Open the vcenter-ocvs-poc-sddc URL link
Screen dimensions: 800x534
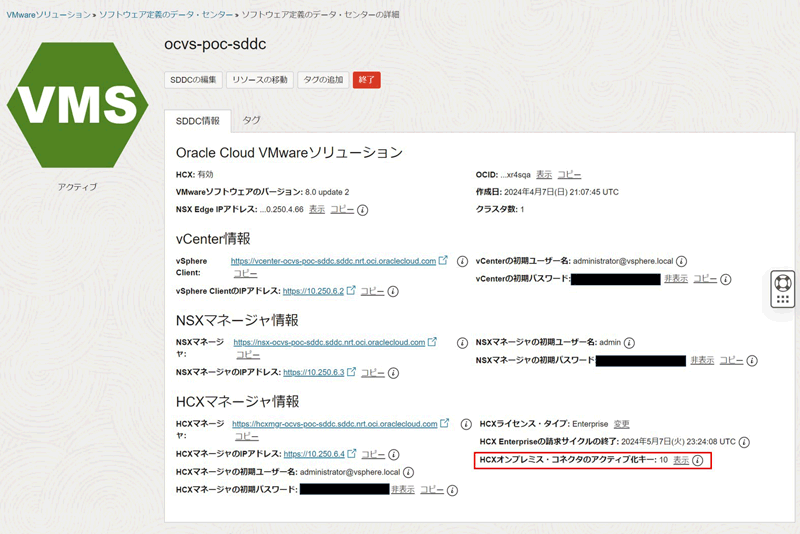(333, 261)
